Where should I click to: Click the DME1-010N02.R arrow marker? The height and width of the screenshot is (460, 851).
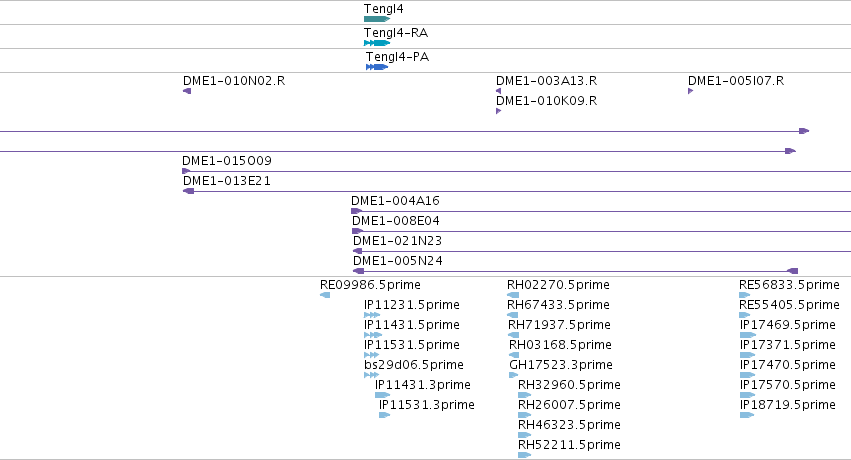point(187,91)
